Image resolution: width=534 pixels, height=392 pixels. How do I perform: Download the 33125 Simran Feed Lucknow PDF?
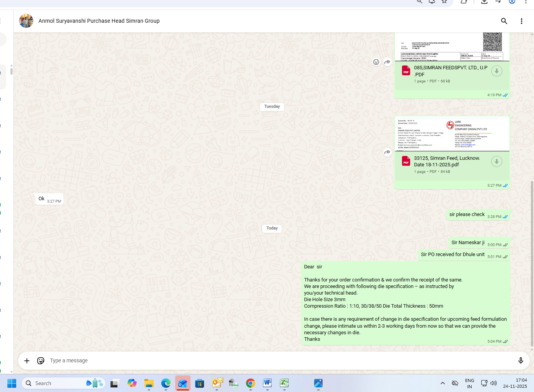[x=497, y=162]
